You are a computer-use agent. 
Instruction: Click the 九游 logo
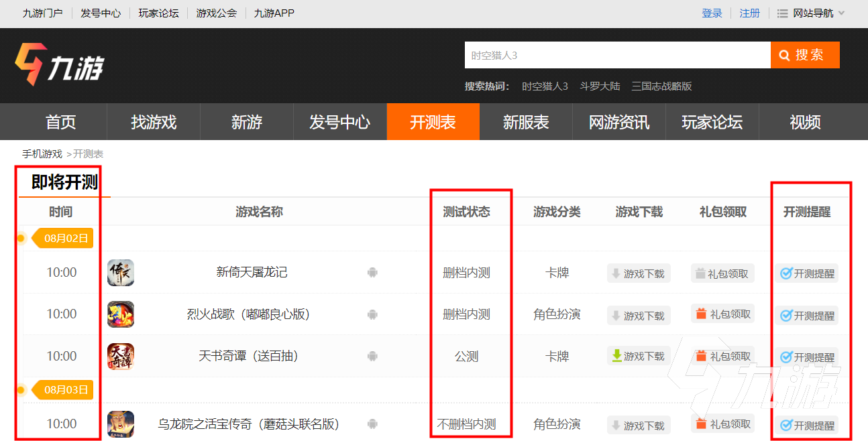[x=59, y=64]
